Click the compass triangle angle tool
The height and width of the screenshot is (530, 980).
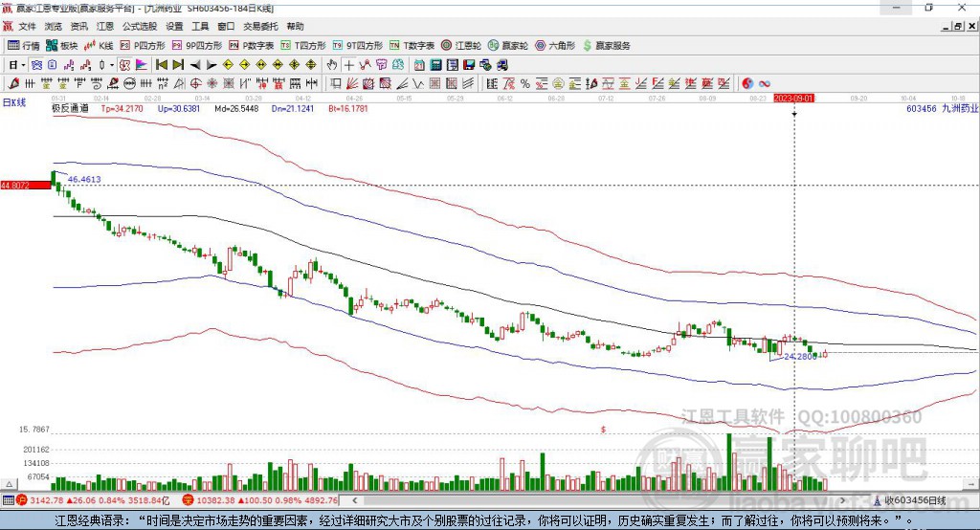point(179,84)
